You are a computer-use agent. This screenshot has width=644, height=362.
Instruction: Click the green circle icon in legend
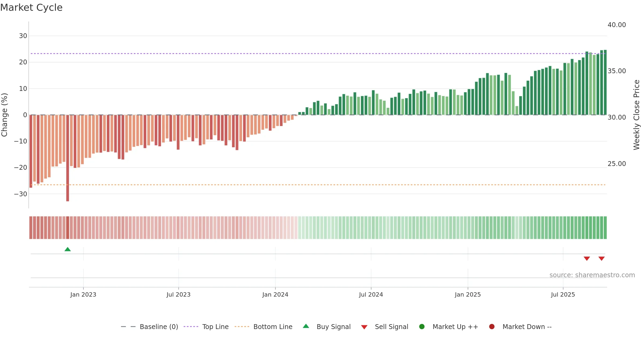click(422, 327)
